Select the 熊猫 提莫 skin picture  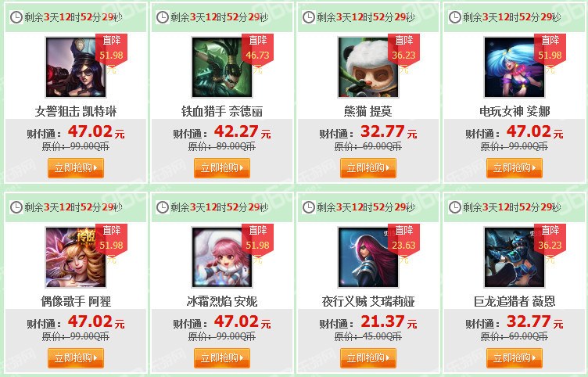tap(368, 67)
